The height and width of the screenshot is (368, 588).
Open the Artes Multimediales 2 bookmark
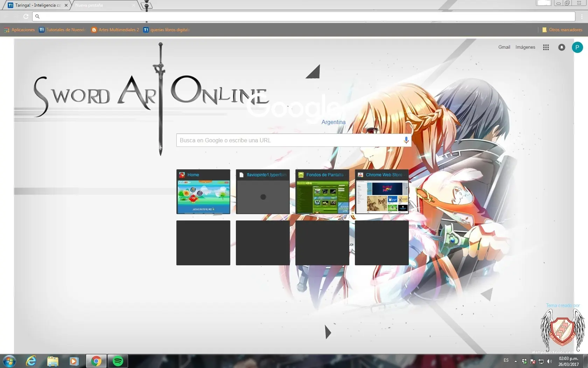tap(115, 30)
